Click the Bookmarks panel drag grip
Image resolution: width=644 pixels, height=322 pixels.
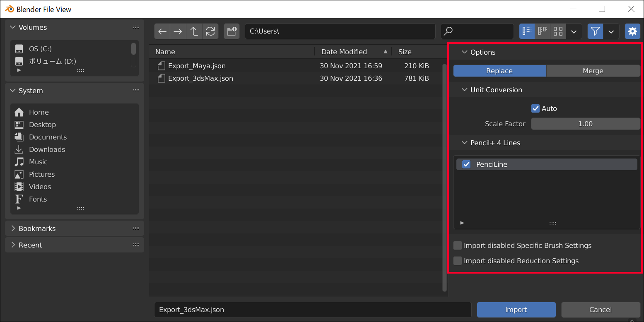coord(136,228)
